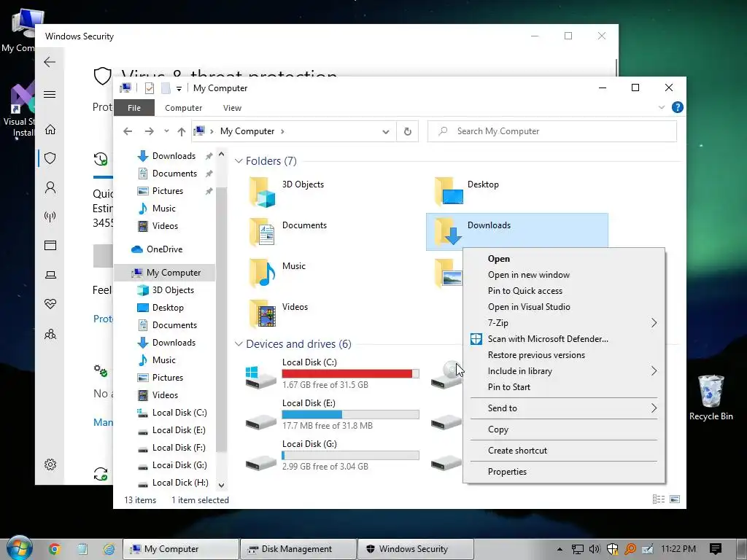Open the taskbar volume speaker icon
The height and width of the screenshot is (560, 747).
coord(594,549)
